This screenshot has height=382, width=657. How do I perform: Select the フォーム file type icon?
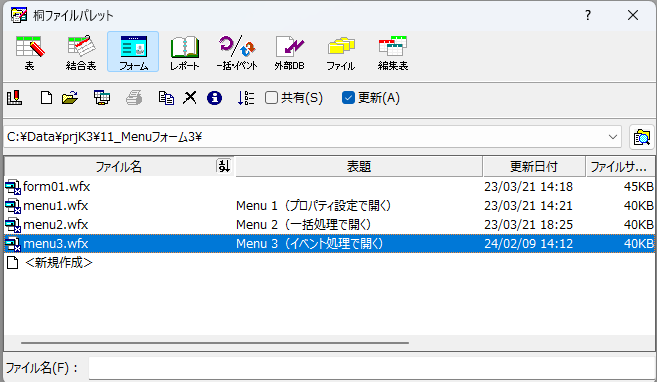click(x=133, y=52)
